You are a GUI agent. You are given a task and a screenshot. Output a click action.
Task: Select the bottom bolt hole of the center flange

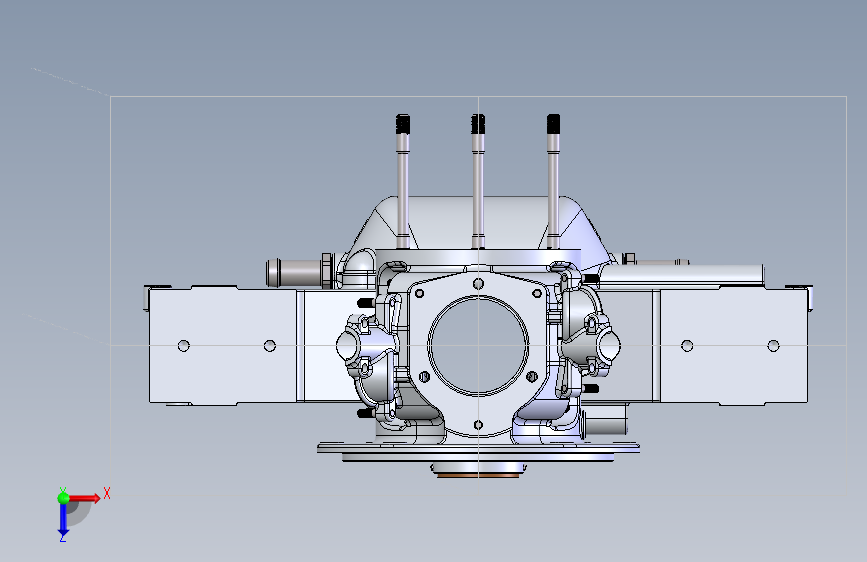(x=478, y=425)
